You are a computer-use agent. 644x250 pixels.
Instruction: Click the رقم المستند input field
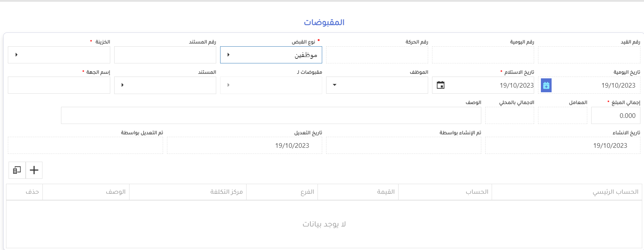point(165,55)
